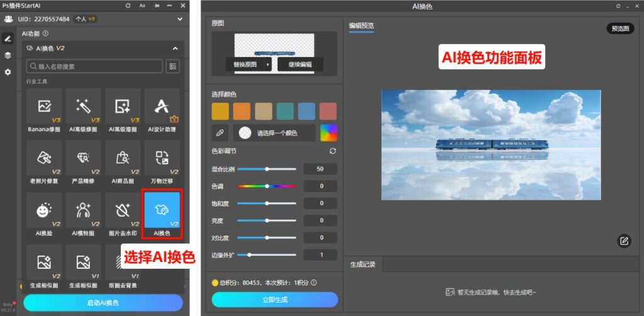Click the 边缘外扩 value field showing 1
This screenshot has width=644, height=316.
coord(320,255)
